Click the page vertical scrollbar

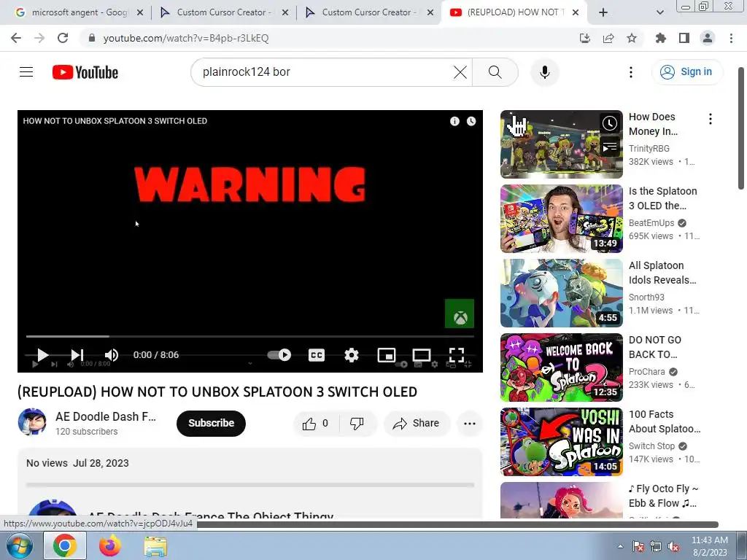tap(741, 128)
